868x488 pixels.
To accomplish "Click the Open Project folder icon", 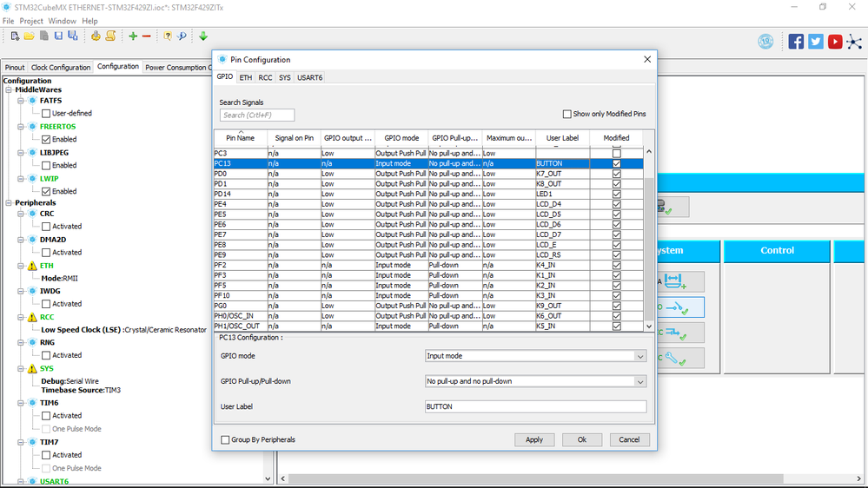I will (x=29, y=36).
